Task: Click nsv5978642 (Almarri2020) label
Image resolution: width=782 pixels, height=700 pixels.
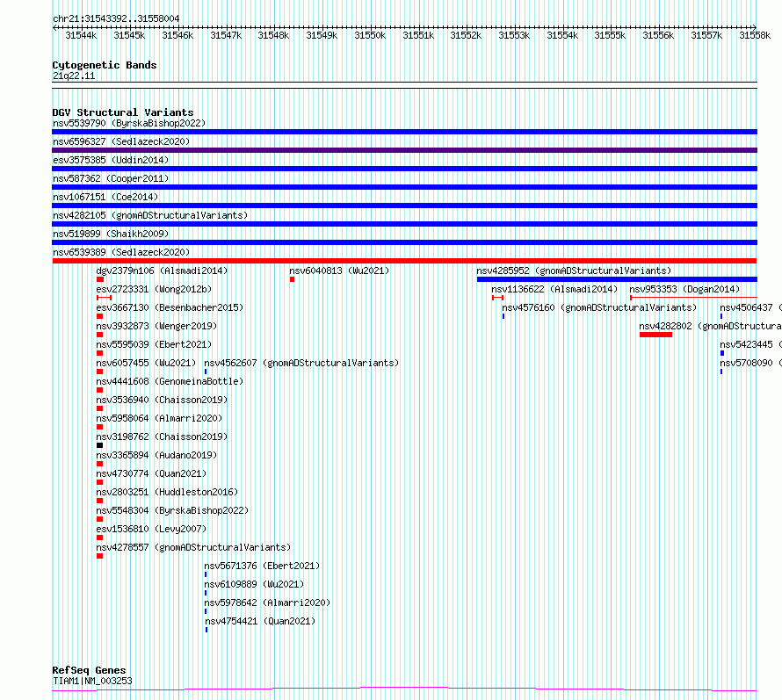Action: tap(267, 603)
